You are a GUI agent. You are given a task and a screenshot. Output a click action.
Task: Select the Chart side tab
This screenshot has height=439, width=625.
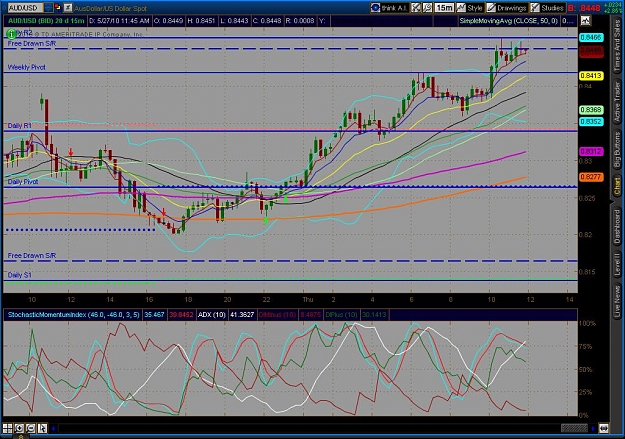click(x=617, y=187)
